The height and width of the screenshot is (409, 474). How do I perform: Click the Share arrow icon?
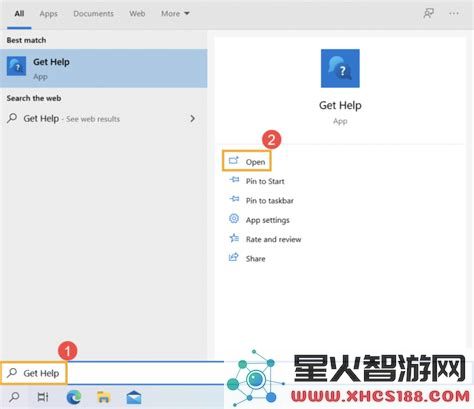pos(234,257)
